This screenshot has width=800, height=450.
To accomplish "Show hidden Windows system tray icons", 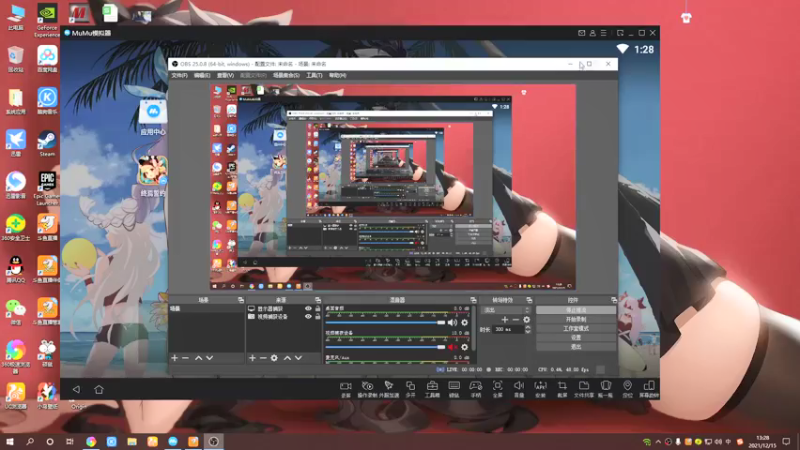I will pyautogui.click(x=658, y=442).
